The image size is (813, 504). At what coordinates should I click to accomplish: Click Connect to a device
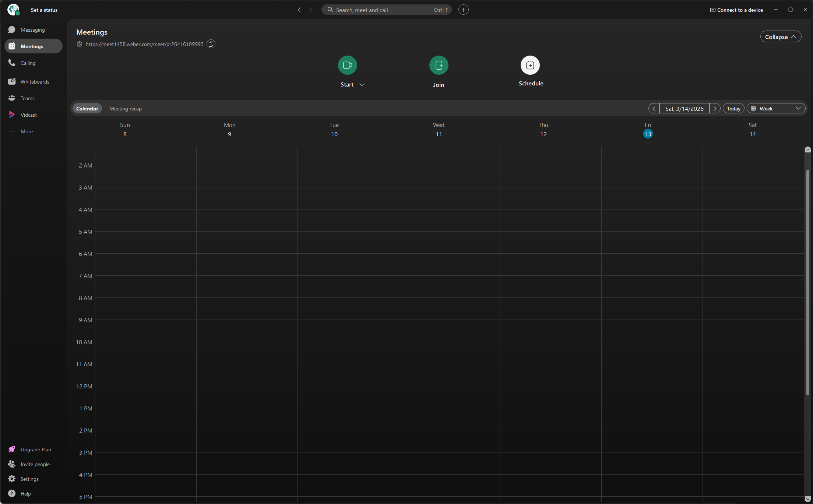[736, 10]
